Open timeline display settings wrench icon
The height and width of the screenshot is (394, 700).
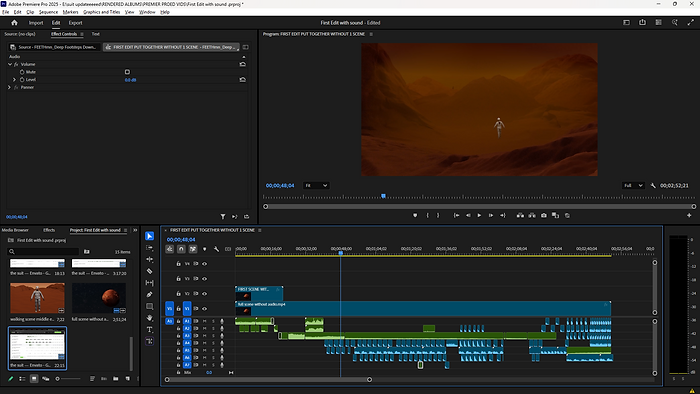point(217,249)
